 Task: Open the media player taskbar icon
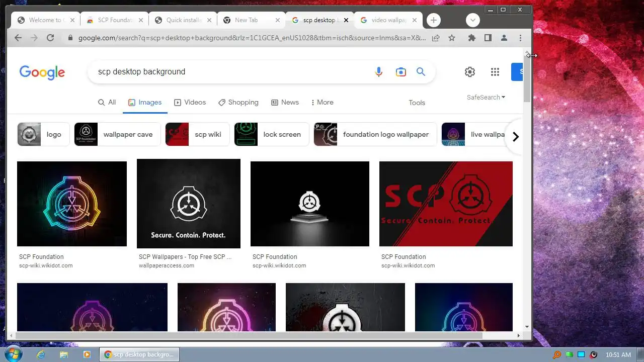87,354
